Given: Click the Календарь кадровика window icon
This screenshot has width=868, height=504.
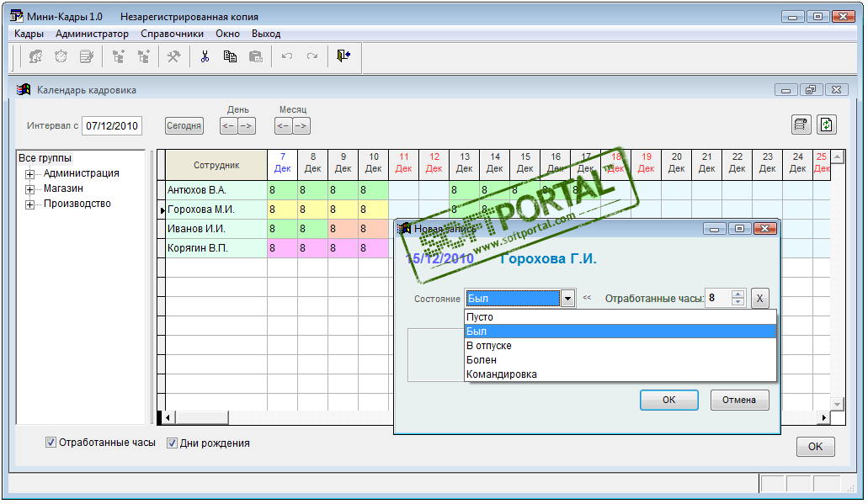Looking at the screenshot, I should [24, 90].
